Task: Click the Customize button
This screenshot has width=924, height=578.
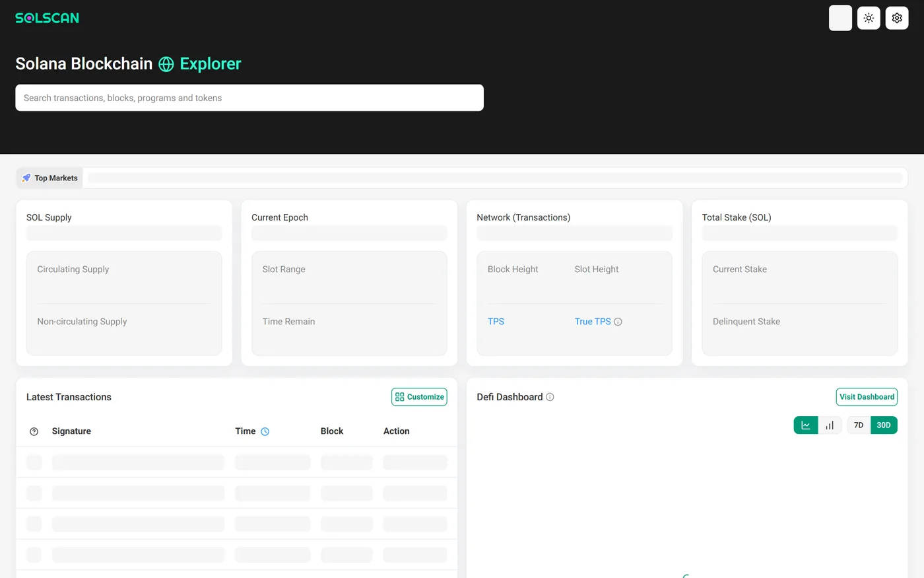Action: (x=419, y=397)
